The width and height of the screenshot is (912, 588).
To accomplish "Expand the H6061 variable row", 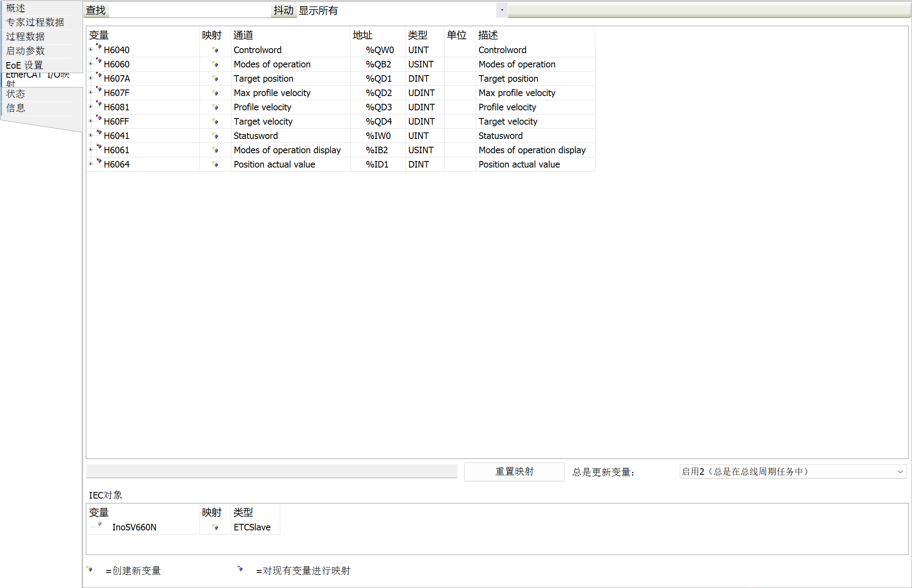I will coord(90,150).
